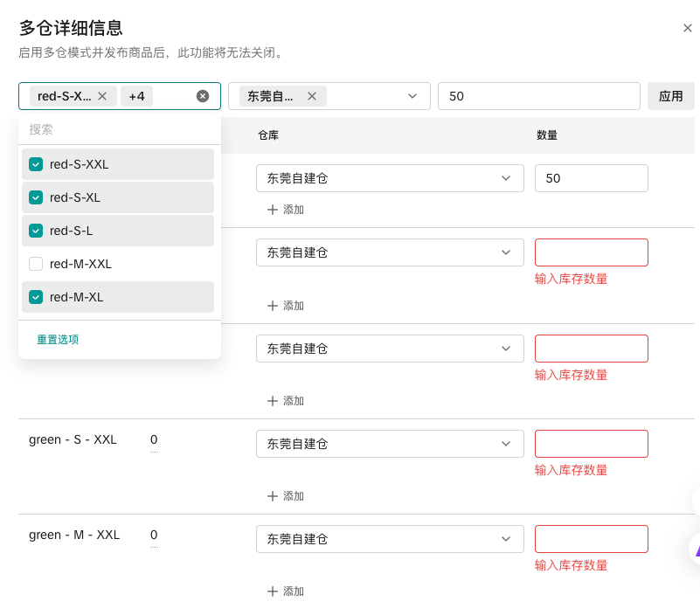700x608 pixels.
Task: Add warehouse under green - M - XXL row
Action: click(x=286, y=591)
